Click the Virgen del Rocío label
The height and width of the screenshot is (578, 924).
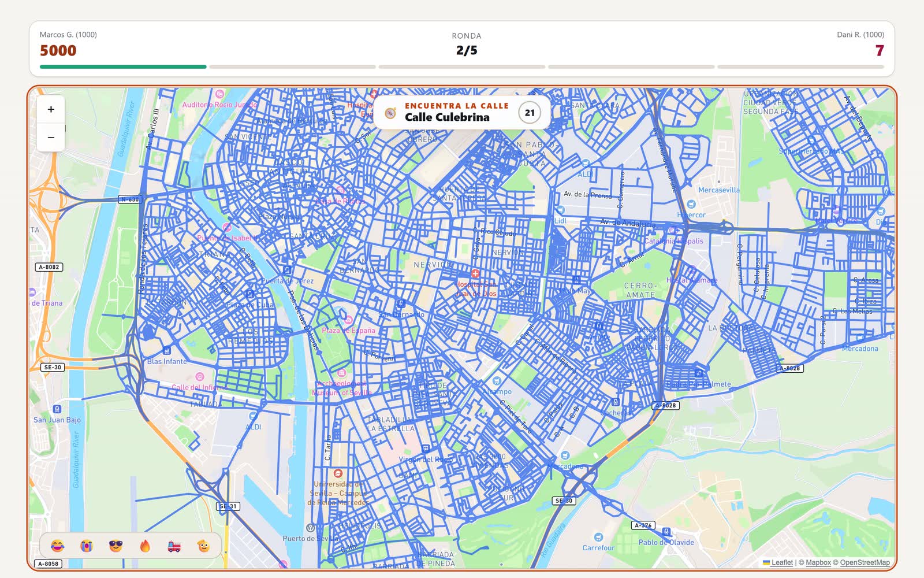(x=426, y=460)
